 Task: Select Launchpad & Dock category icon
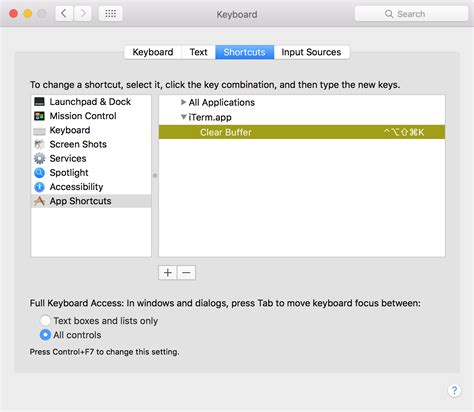click(x=39, y=102)
